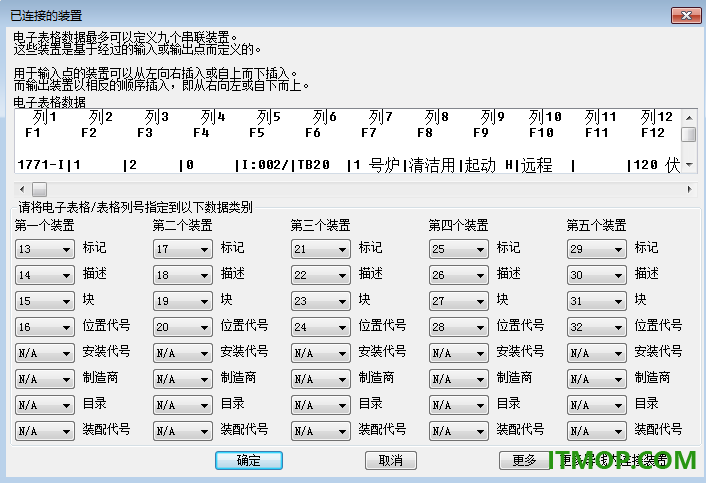Click the 列1 F1 column header
The width and height of the screenshot is (706, 483).
click(x=41, y=125)
